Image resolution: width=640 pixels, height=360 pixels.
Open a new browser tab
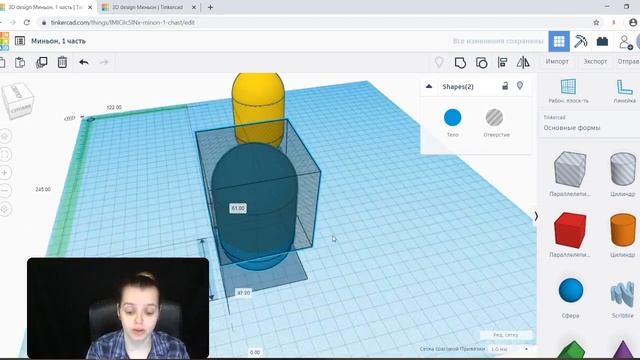pos(210,7)
